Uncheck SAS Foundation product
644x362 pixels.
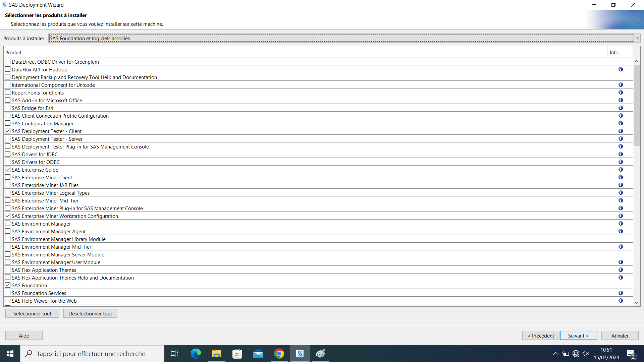click(x=8, y=285)
